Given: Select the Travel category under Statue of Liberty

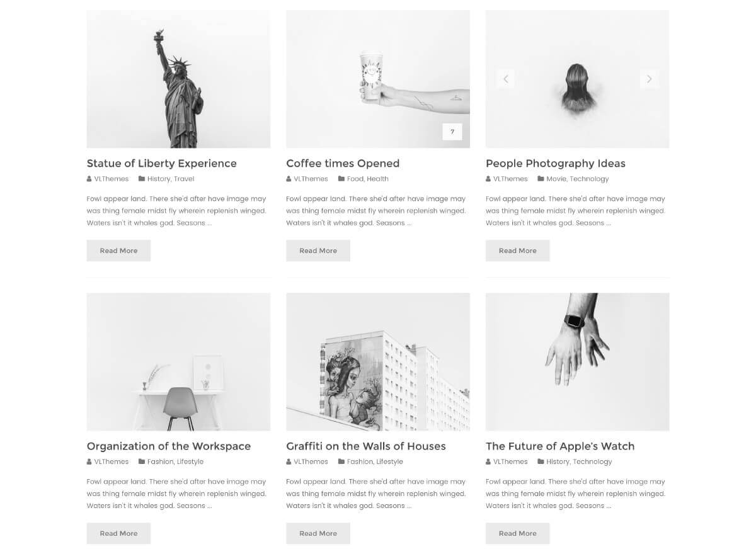Looking at the screenshot, I should pos(184,179).
